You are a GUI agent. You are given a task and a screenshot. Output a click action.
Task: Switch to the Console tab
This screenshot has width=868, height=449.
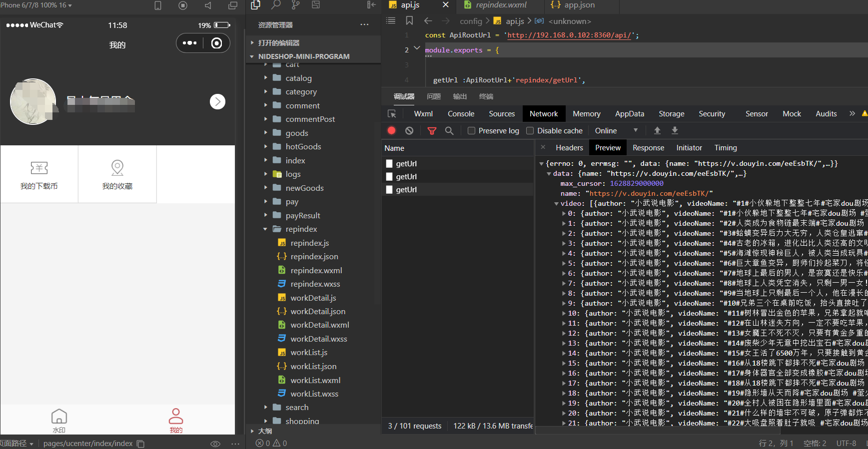(x=461, y=114)
